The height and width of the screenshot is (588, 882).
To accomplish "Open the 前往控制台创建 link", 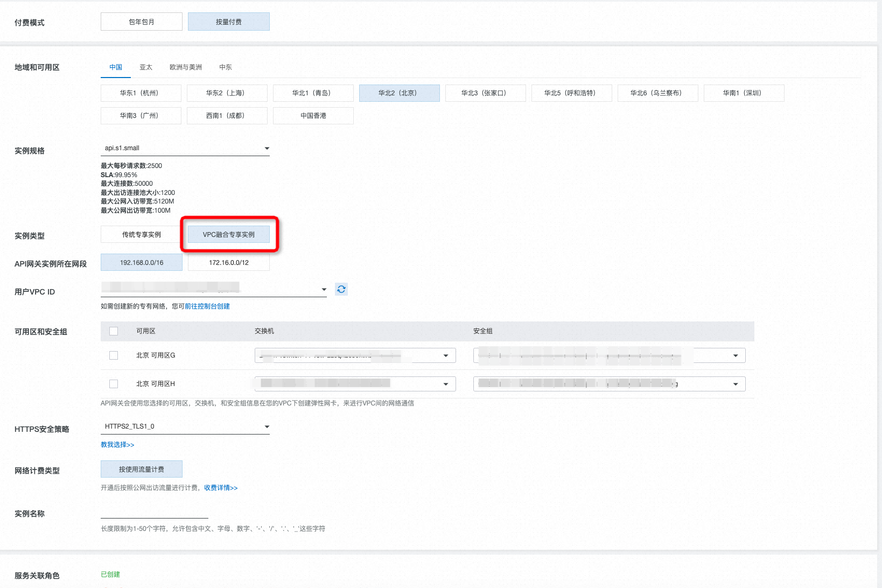I will (207, 306).
